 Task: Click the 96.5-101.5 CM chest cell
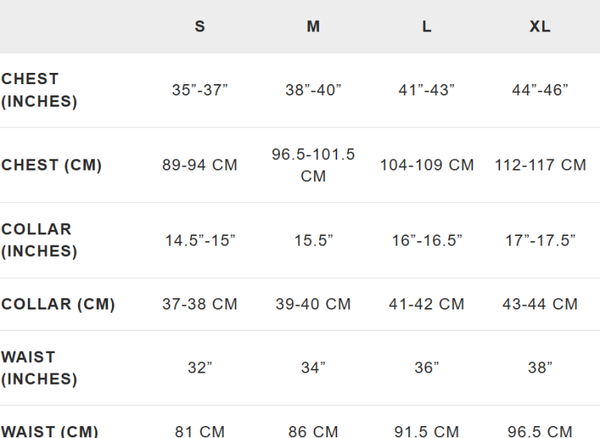313,165
